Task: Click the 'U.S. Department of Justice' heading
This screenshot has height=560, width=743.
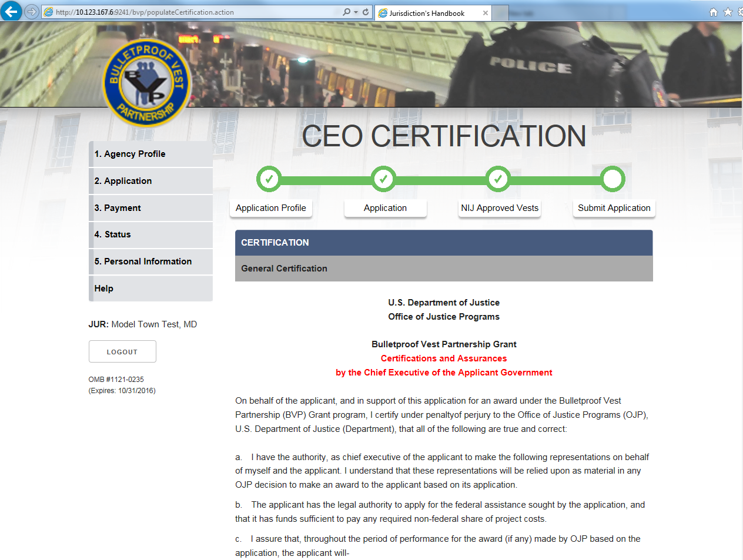Action: [x=444, y=303]
